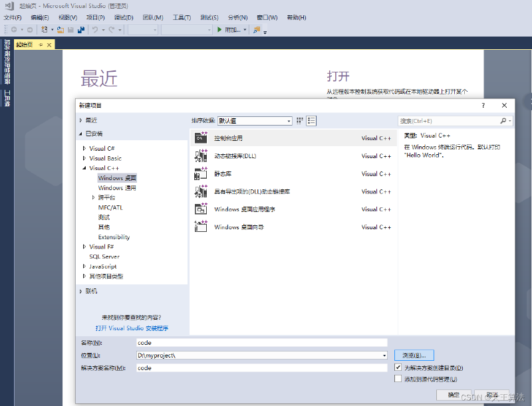Click the OK confirm button
The width and height of the screenshot is (532, 406).
(x=454, y=395)
